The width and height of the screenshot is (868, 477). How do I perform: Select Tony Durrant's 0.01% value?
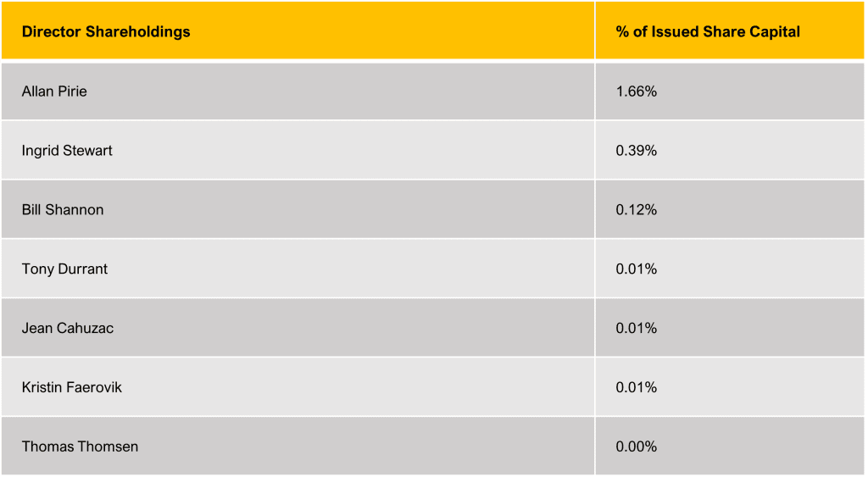[x=637, y=269]
